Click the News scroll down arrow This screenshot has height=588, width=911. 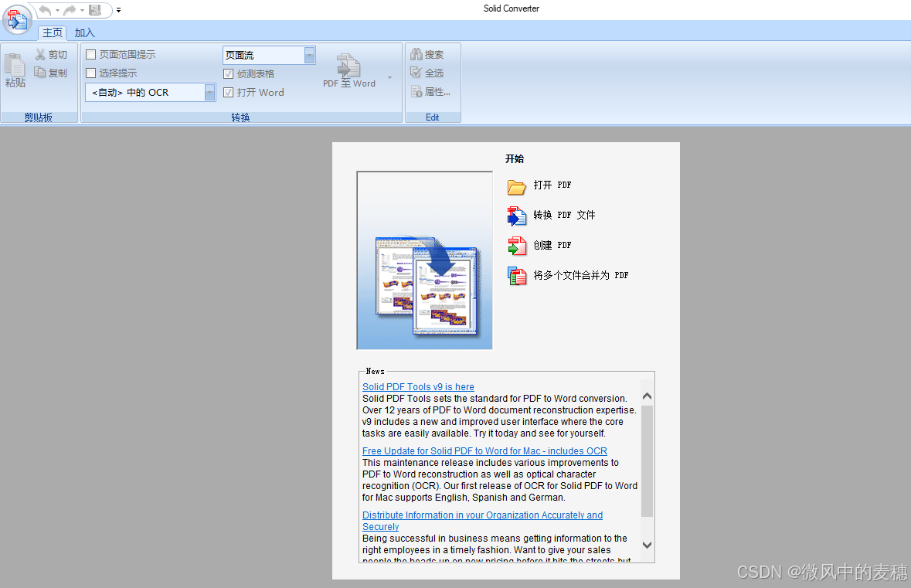point(648,545)
